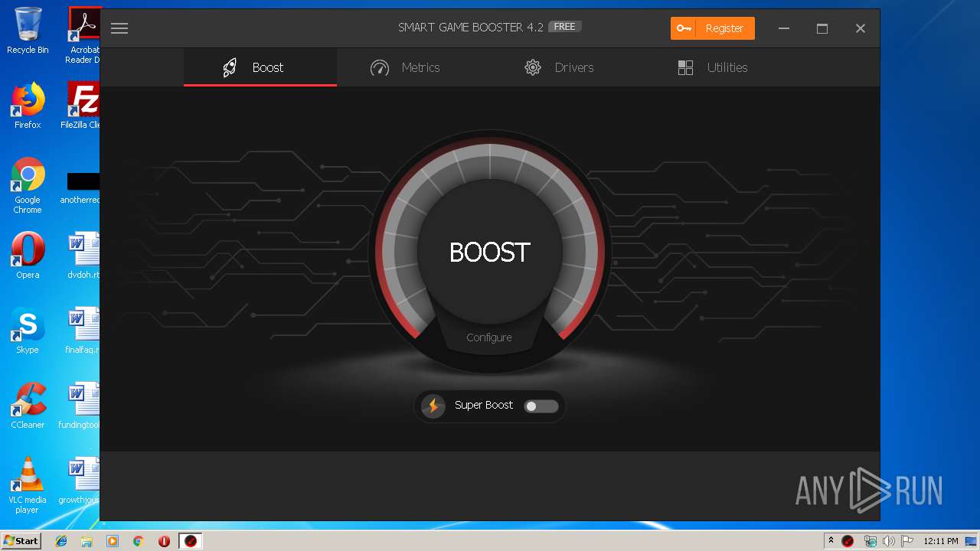Minimize the Smart Game Booster window
980x551 pixels.
click(784, 28)
